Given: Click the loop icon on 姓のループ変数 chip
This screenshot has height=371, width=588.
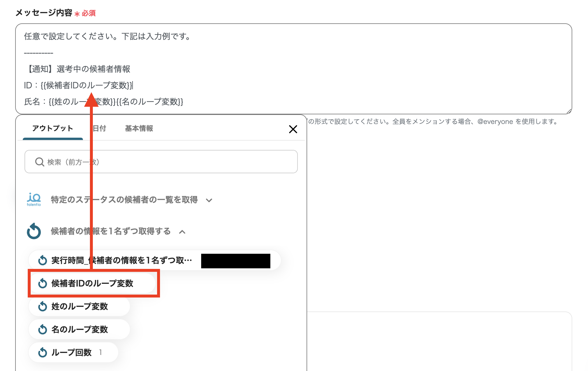Looking at the screenshot, I should pos(43,306).
